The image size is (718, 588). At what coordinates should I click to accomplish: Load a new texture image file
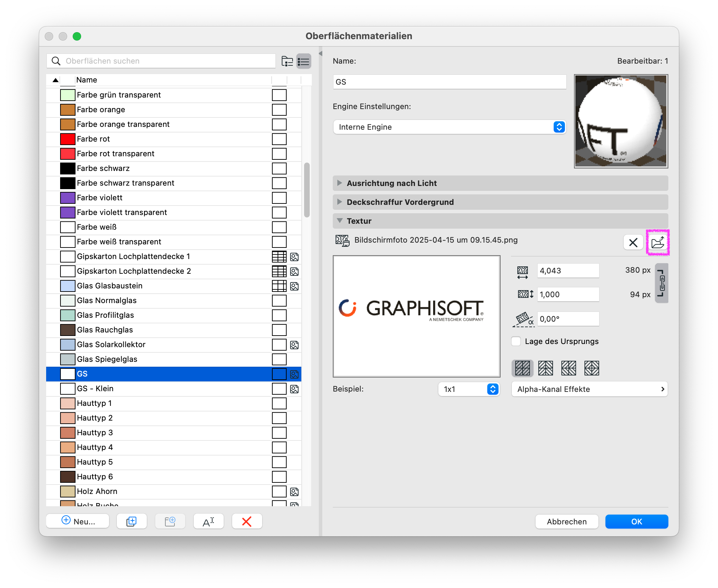tap(658, 242)
